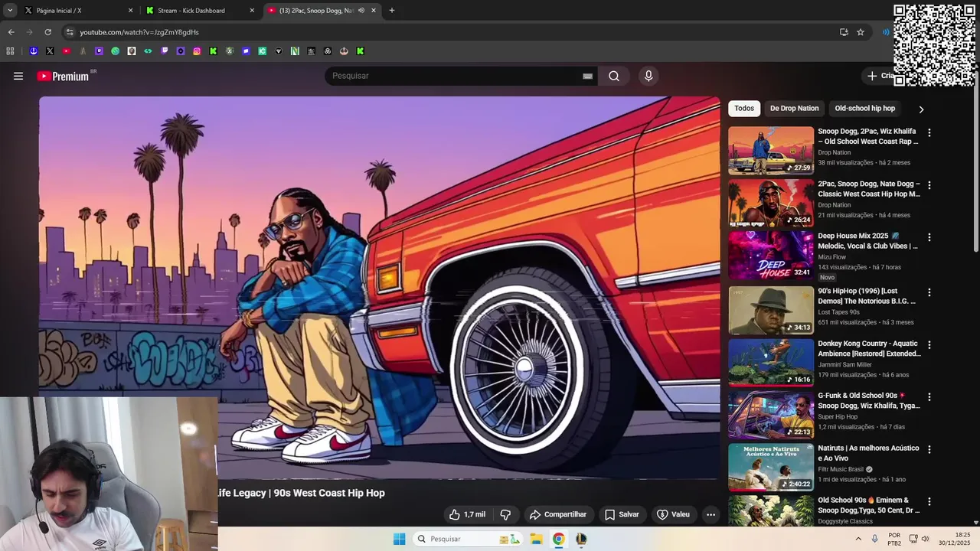The height and width of the screenshot is (551, 980).
Task: Click the Chrome address bar URL
Action: (139, 32)
